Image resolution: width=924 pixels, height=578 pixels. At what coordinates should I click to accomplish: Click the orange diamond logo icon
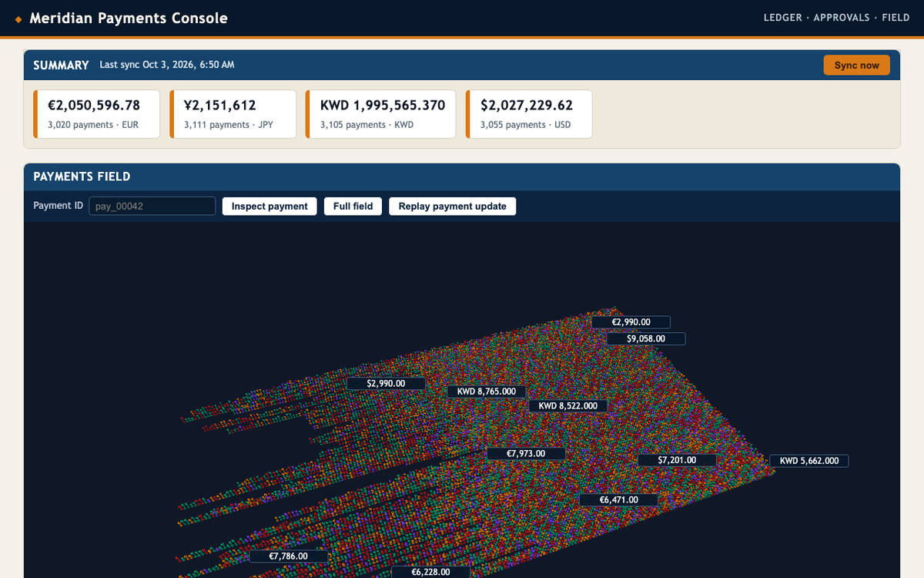coord(18,18)
